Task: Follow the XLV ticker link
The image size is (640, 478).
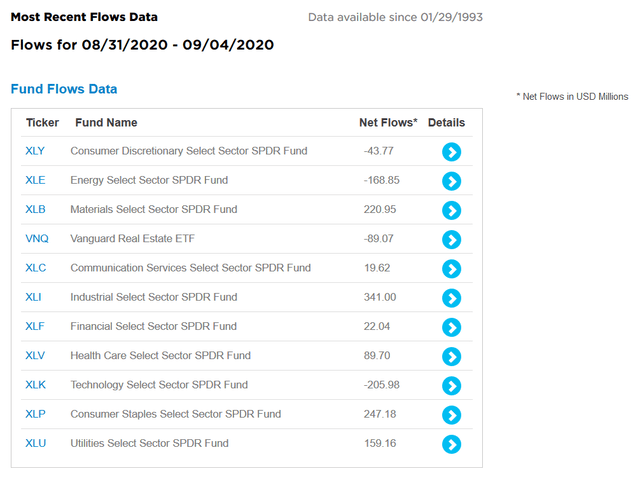Action: pyautogui.click(x=35, y=356)
